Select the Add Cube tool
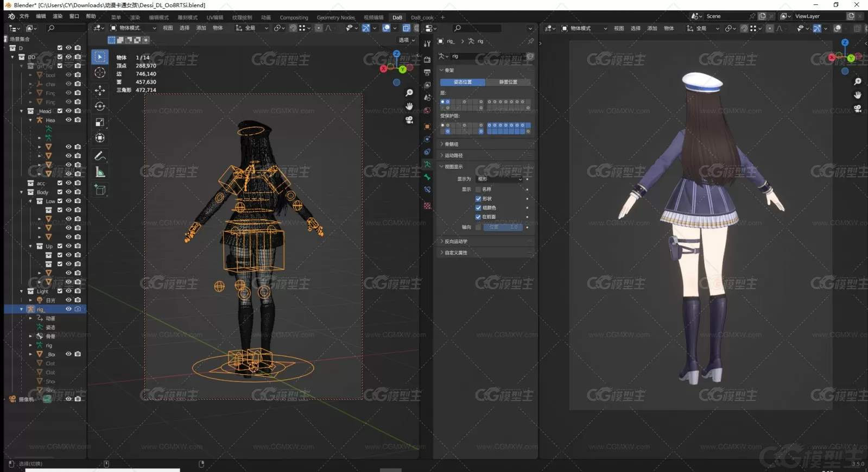 tap(100, 190)
